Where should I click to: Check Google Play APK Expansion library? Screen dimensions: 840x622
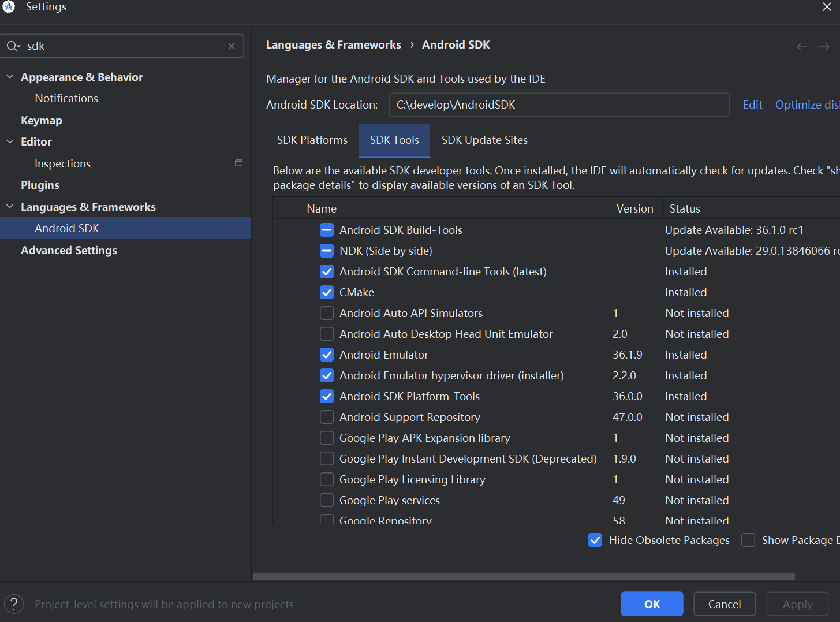pyautogui.click(x=327, y=438)
